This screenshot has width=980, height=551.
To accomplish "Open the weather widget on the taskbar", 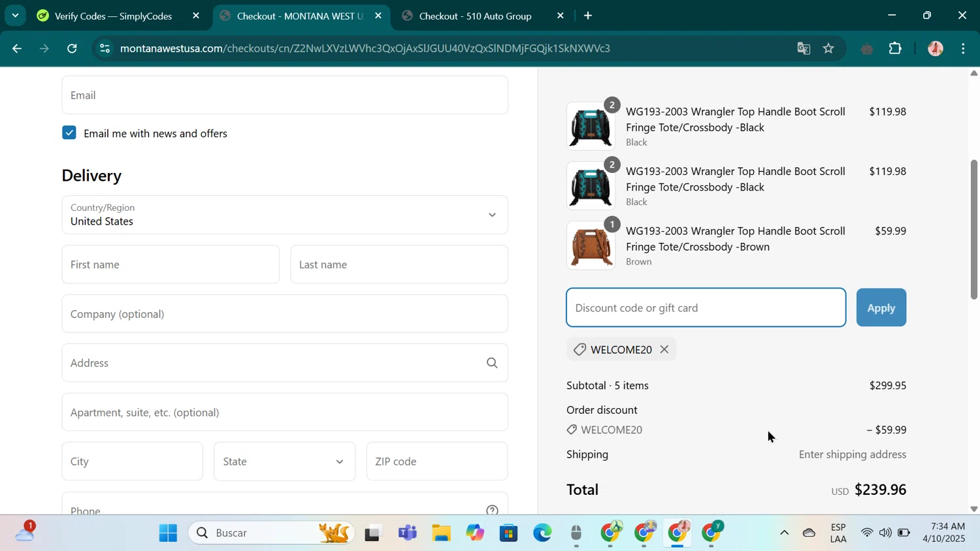I will (25, 532).
